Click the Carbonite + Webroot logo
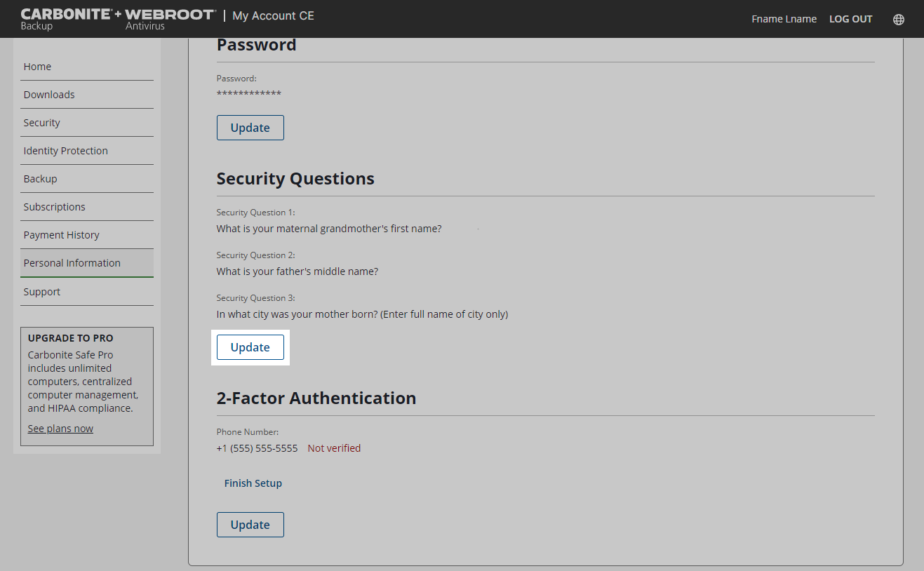Viewport: 924px width, 571px height. (117, 19)
